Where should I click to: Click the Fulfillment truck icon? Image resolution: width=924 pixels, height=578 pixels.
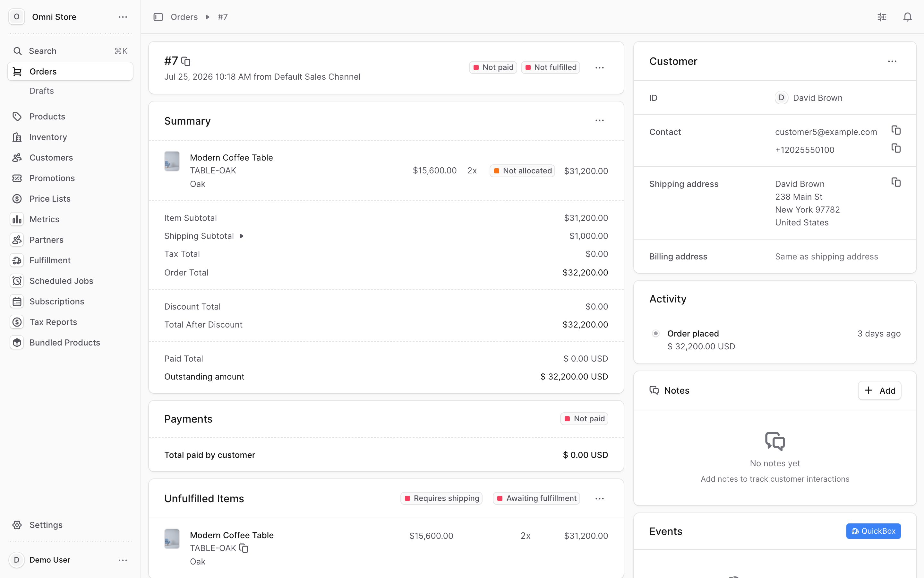pyautogui.click(x=17, y=260)
